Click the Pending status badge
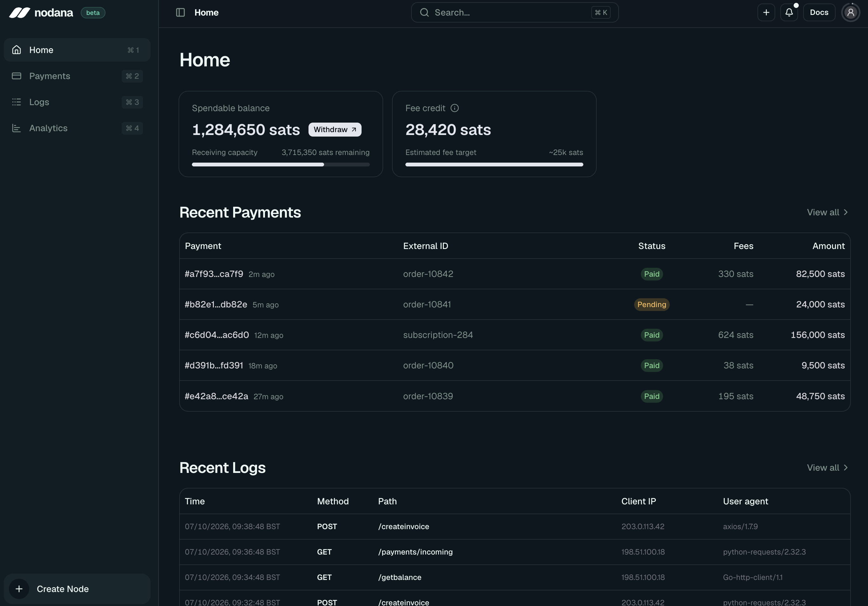Image resolution: width=868 pixels, height=606 pixels. [651, 305]
